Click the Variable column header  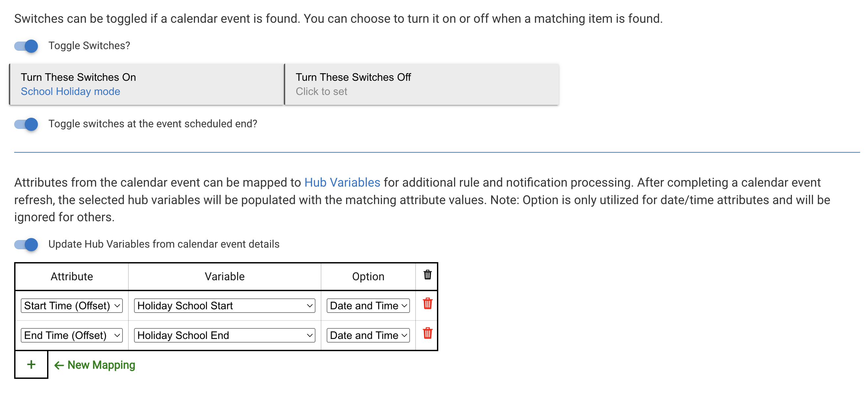225,277
